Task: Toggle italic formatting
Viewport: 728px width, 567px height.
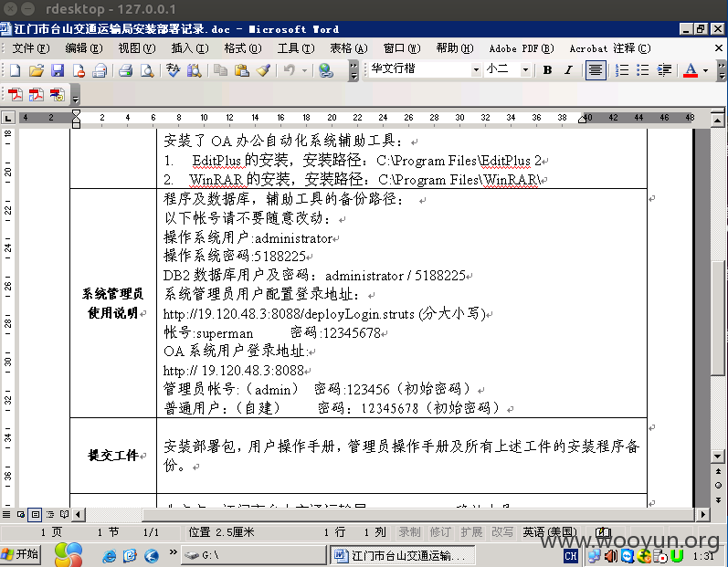Action: click(x=568, y=70)
